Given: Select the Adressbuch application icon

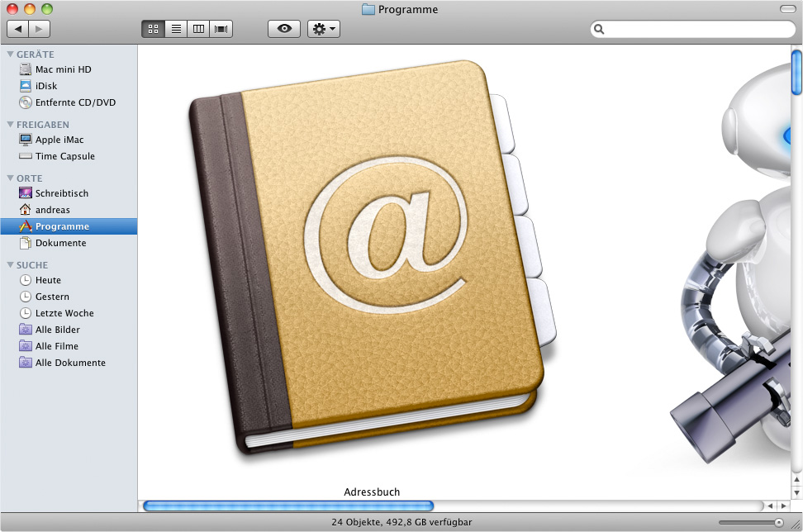Looking at the screenshot, I should (x=372, y=256).
